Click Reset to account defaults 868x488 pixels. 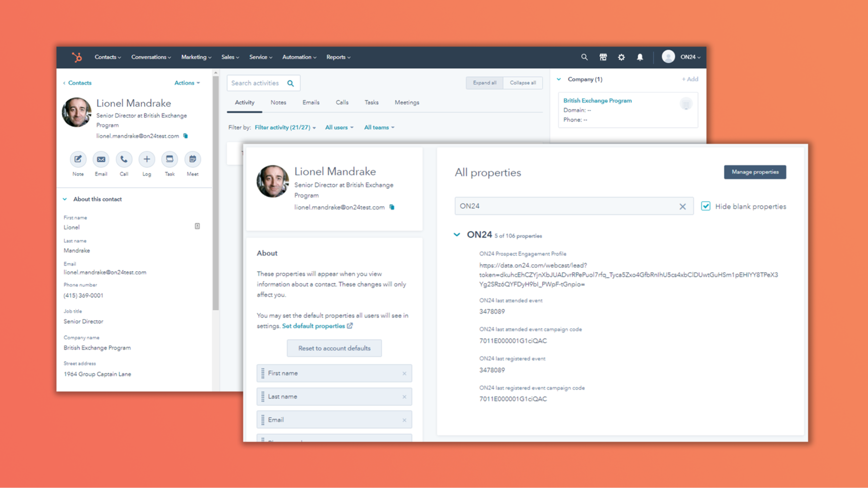[x=334, y=348]
